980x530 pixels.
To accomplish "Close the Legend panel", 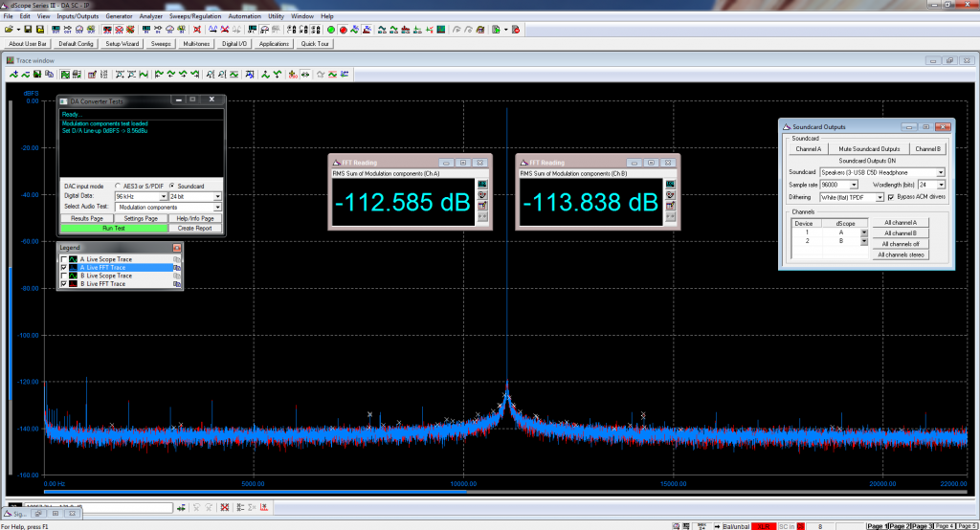I will coord(177,248).
